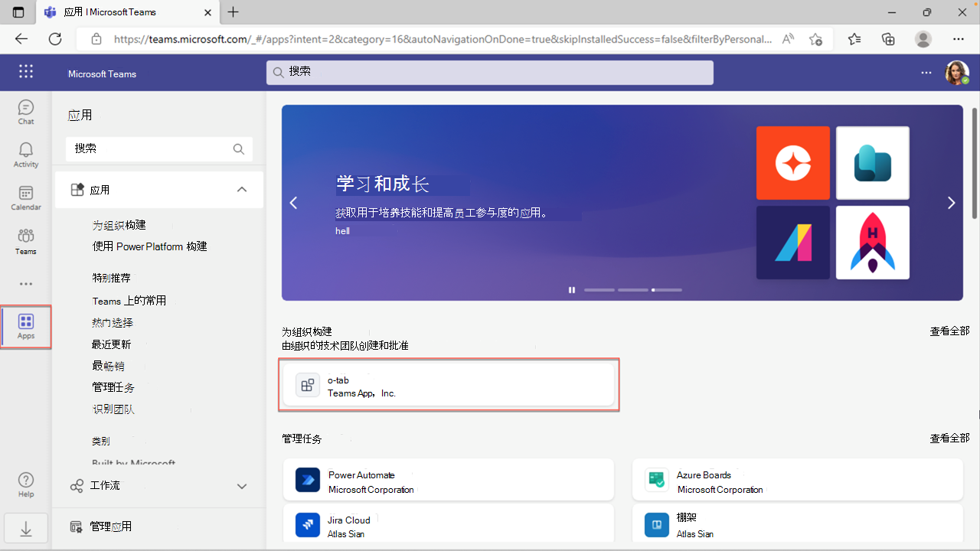Click 查看全部 for 管理任务 section
Screen dimensions: 980x551
[x=949, y=439]
